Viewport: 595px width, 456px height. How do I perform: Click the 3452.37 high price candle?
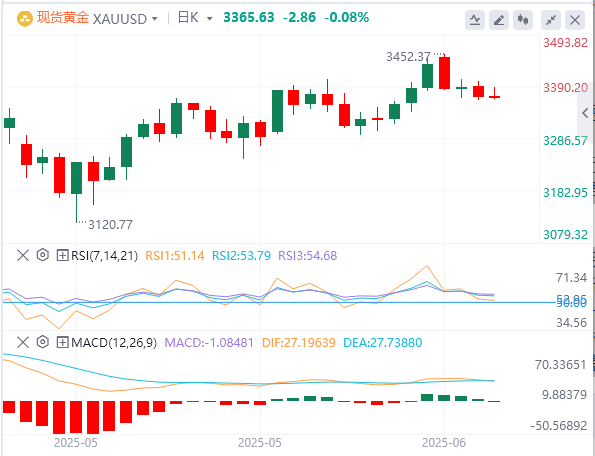(x=444, y=73)
